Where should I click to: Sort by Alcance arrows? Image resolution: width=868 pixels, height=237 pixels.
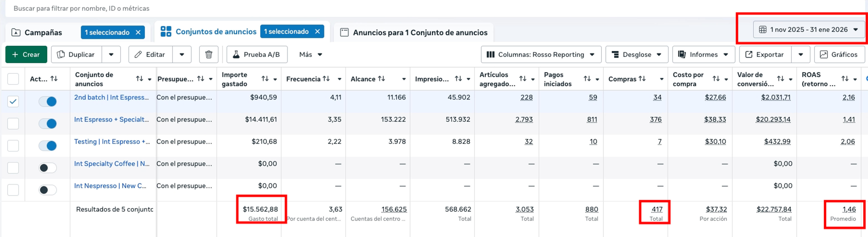(381, 79)
